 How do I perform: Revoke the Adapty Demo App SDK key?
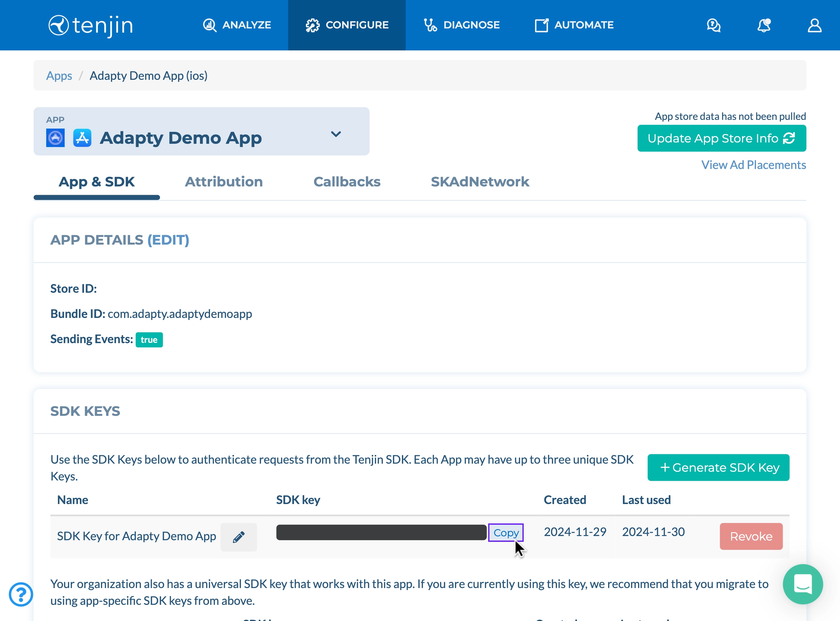751,536
